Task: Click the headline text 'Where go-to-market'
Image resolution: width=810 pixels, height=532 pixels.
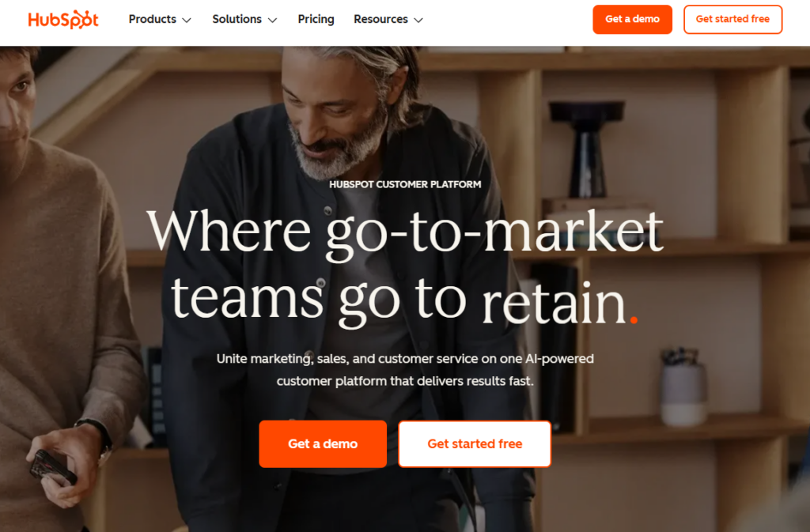Action: pos(405,232)
